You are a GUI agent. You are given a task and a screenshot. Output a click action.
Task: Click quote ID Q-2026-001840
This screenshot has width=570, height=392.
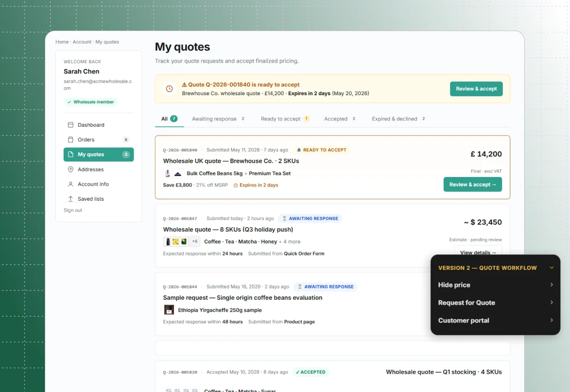(180, 150)
